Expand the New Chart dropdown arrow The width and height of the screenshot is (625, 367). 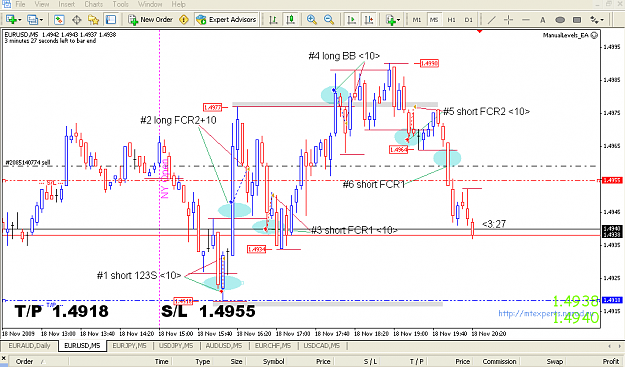click(x=19, y=20)
